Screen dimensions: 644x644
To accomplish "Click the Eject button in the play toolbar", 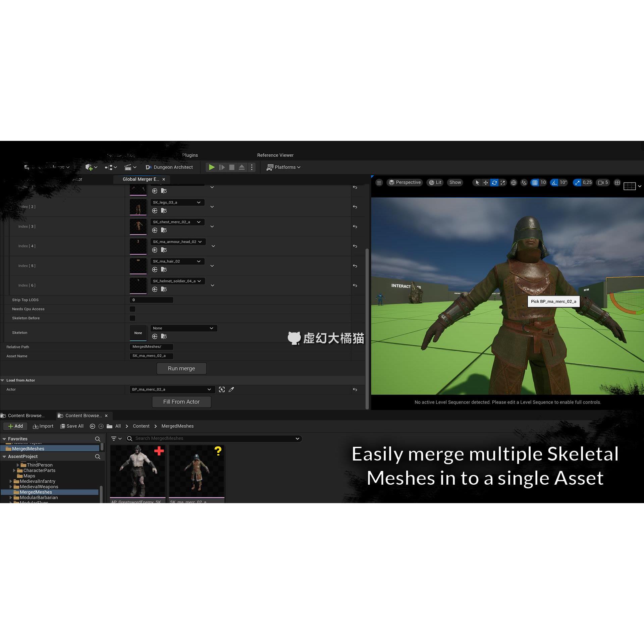I will tap(241, 167).
